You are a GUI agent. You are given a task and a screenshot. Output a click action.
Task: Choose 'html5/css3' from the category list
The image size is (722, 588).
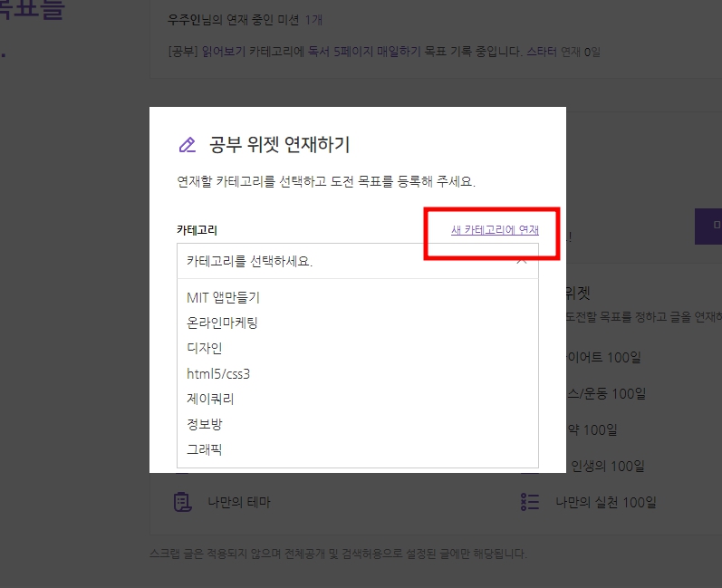[218, 373]
